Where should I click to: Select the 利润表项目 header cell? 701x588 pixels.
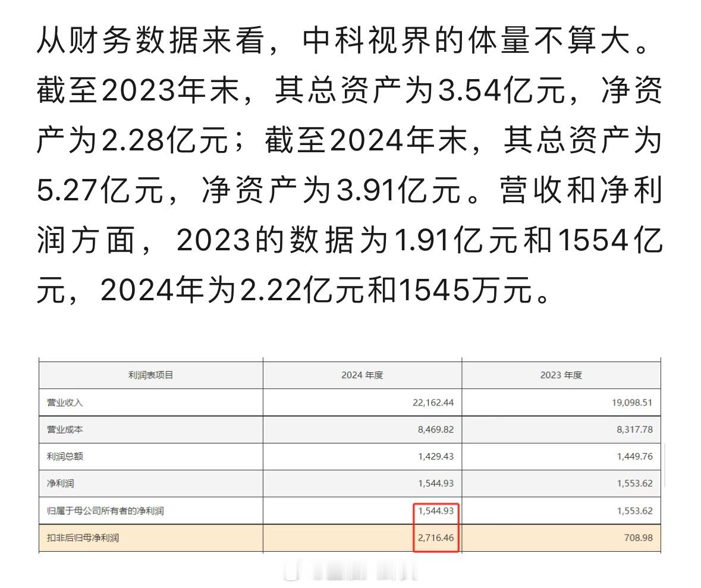coord(150,375)
